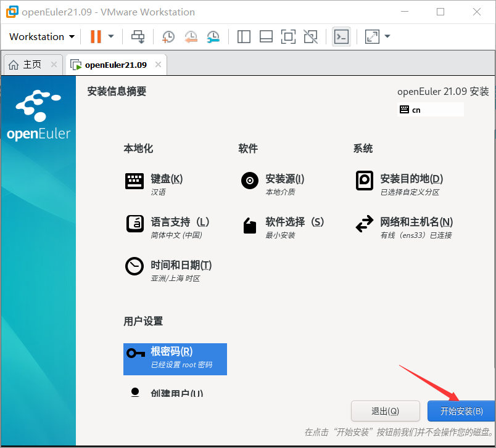
Task: Open the Workstation menu
Action: pyautogui.click(x=42, y=36)
